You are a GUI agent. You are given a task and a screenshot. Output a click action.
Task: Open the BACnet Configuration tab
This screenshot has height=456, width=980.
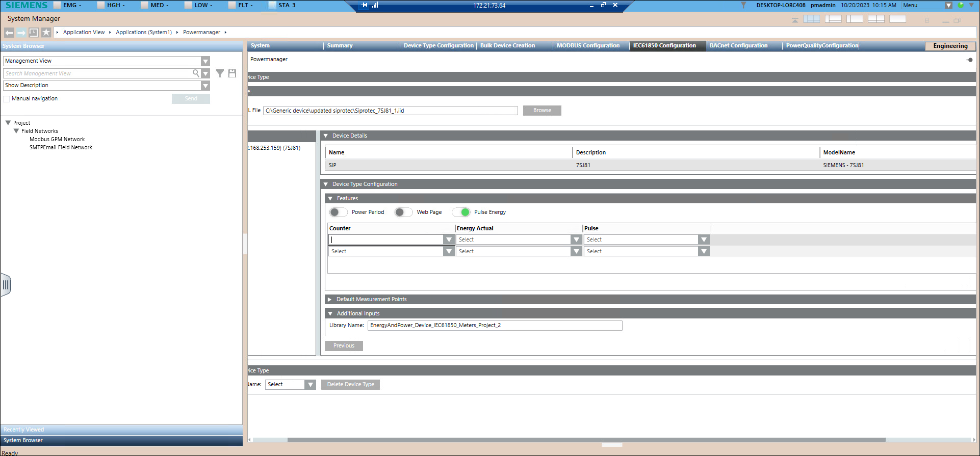click(738, 46)
